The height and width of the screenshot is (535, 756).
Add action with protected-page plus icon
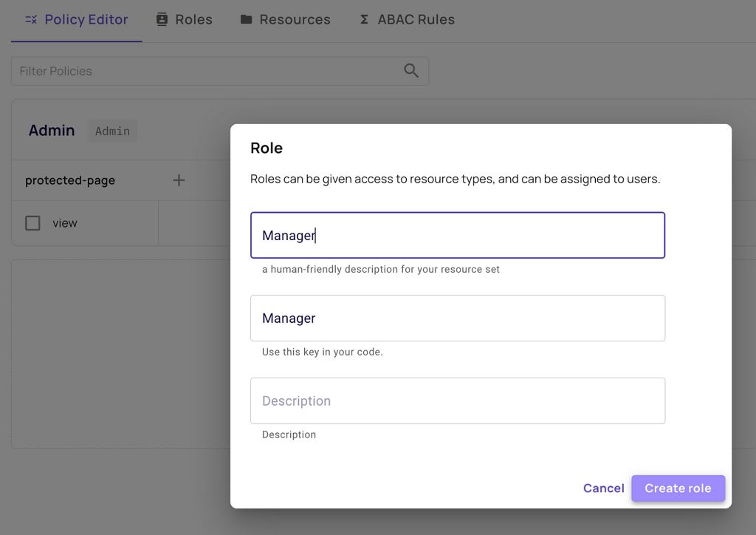(179, 180)
